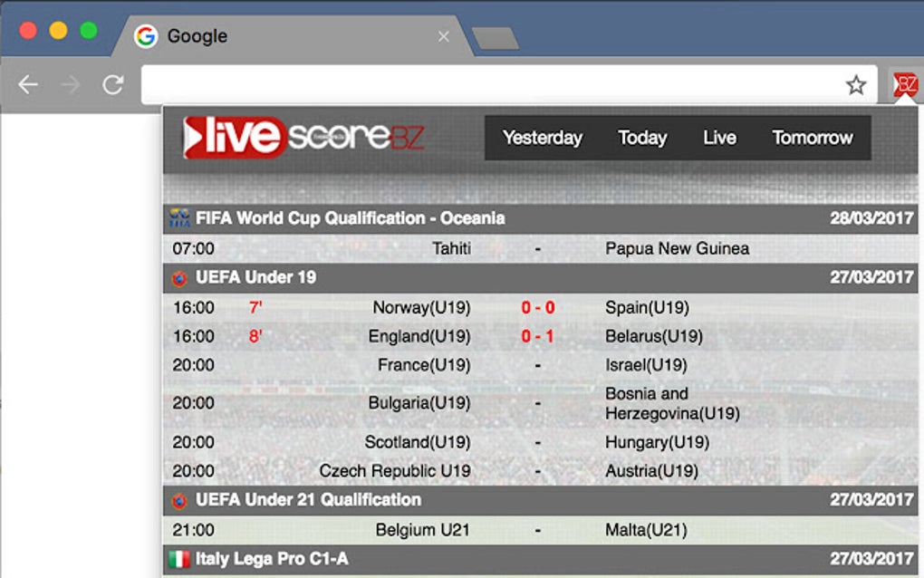
Task: Click the browser back arrow
Action: [28, 83]
